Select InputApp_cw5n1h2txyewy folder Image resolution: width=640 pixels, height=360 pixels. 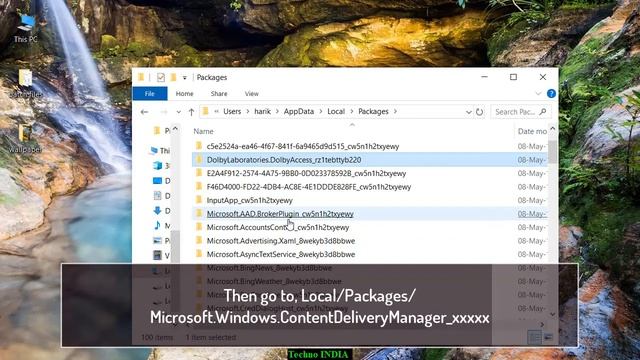tap(369, 200)
